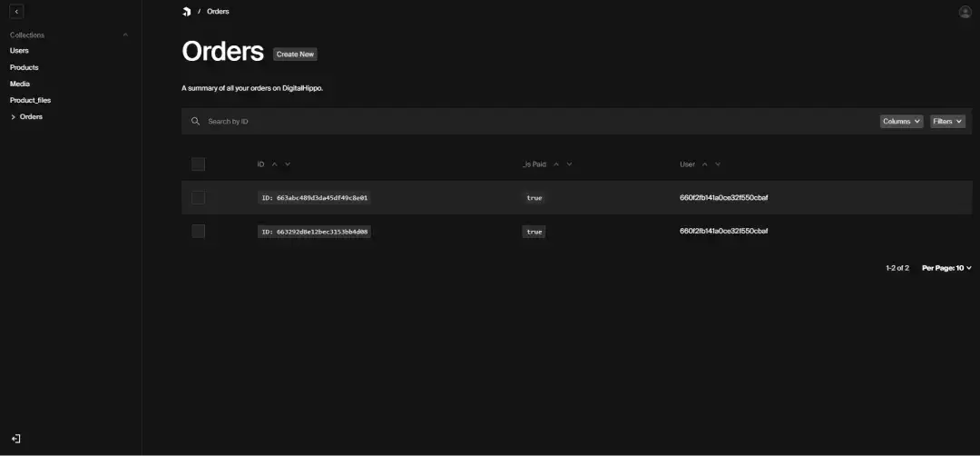
Task: Select checkbox for order 663abc489d3da45df49c8e01
Action: pyautogui.click(x=198, y=197)
